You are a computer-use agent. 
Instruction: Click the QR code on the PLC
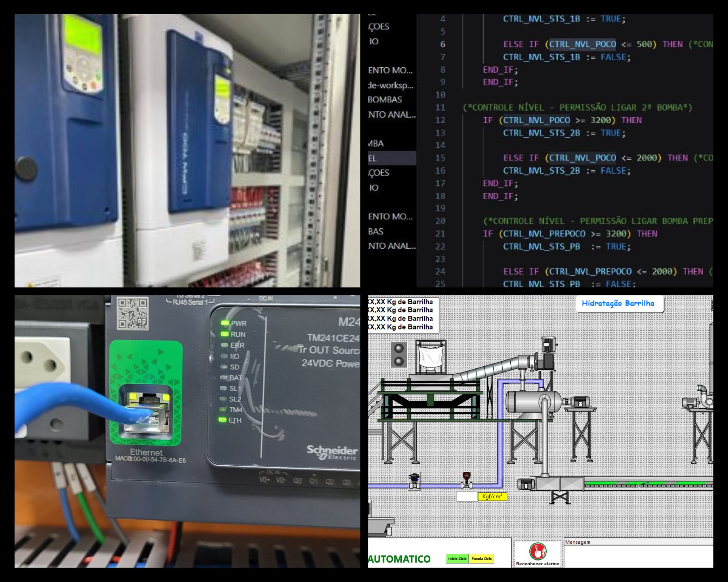pos(132,313)
